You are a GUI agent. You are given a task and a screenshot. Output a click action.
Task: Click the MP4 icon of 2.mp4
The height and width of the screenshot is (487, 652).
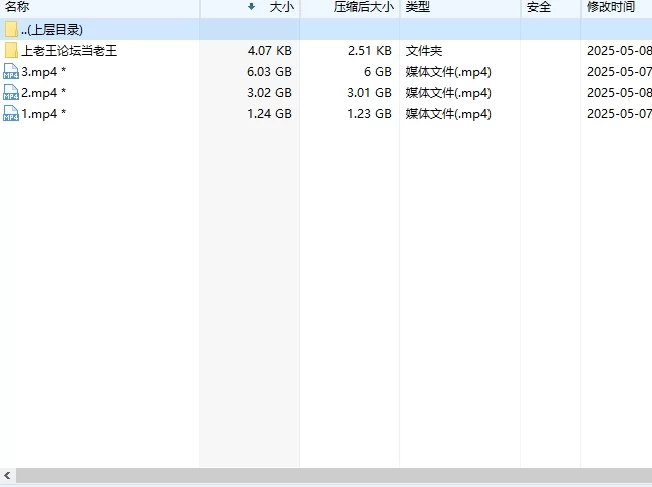click(x=11, y=92)
